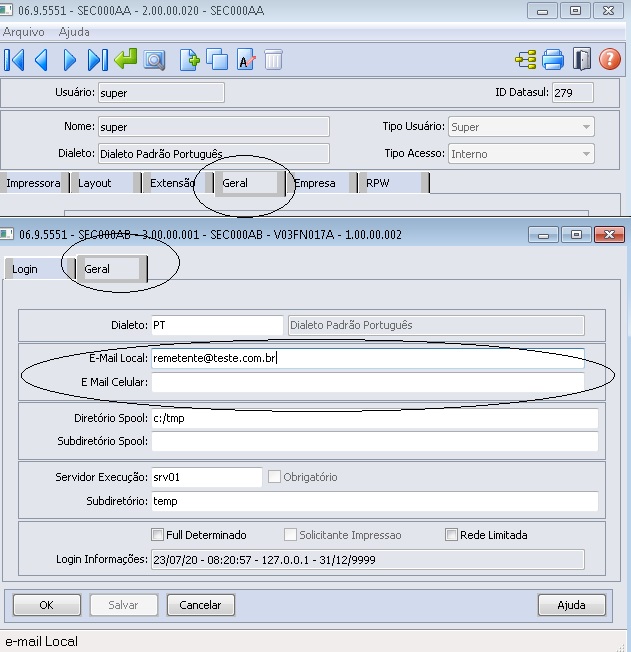Click the ID Datasul field
Viewport: 631px width, 652px height.
[x=573, y=92]
